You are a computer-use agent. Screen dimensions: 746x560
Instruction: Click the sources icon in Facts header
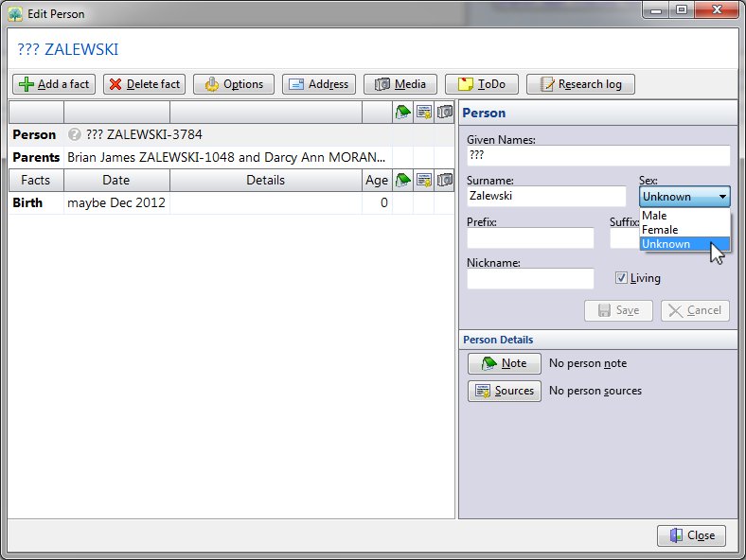[424, 180]
